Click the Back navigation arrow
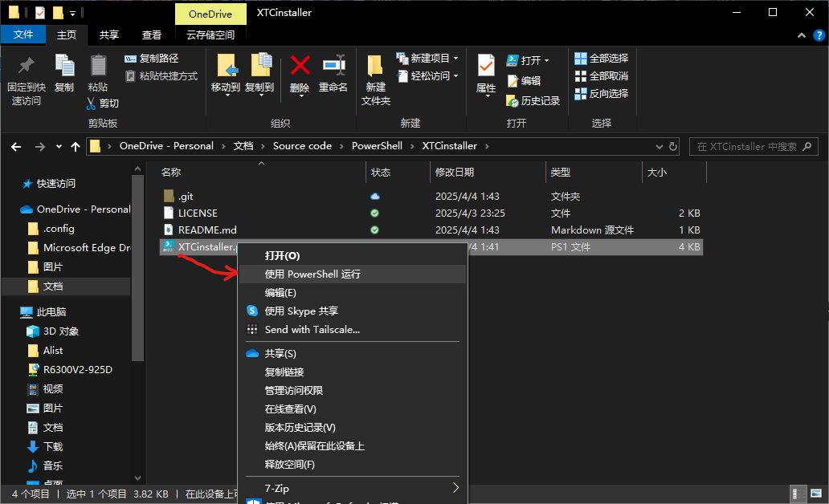 click(16, 147)
